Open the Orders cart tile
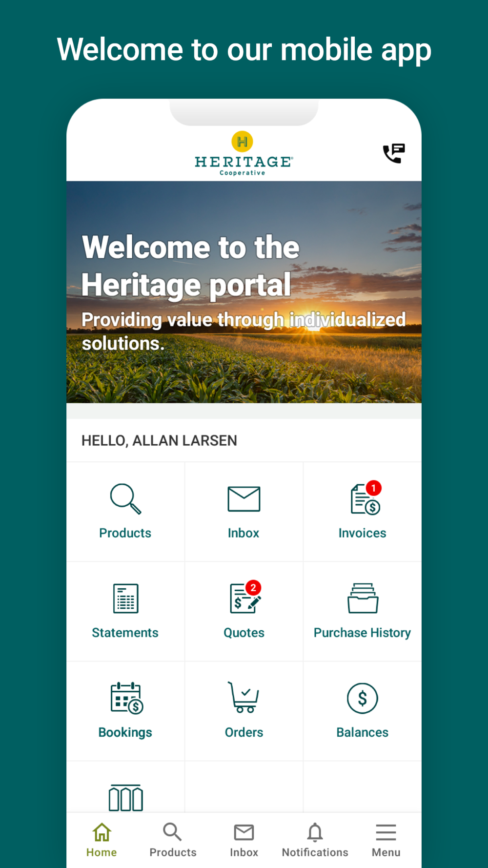Viewport: 488px width, 868px height. tap(244, 711)
